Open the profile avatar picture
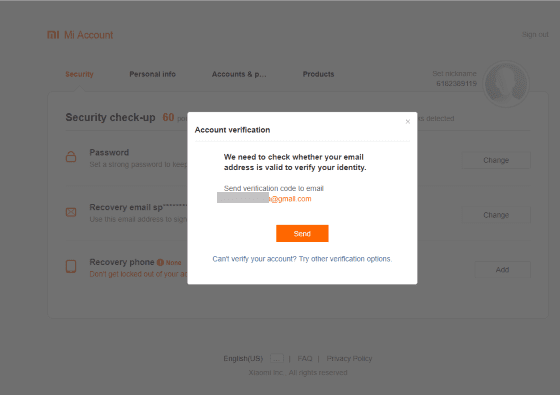The width and height of the screenshot is (560, 395). [506, 84]
